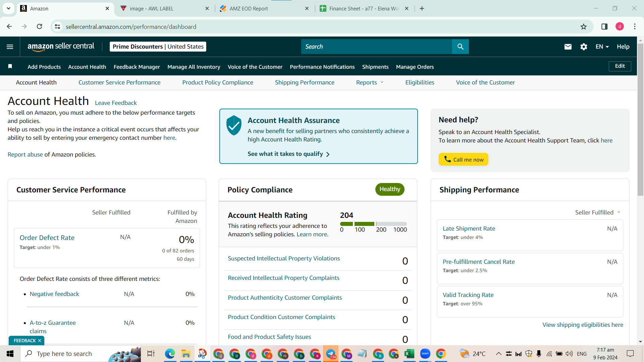
Task: Click the Help link in header
Action: point(623,47)
